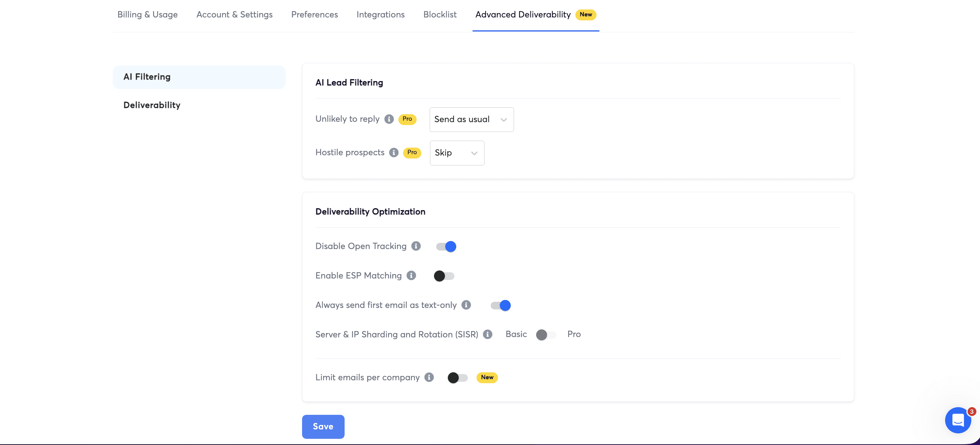Select Deliverability in the sidebar
980x445 pixels.
[152, 105]
